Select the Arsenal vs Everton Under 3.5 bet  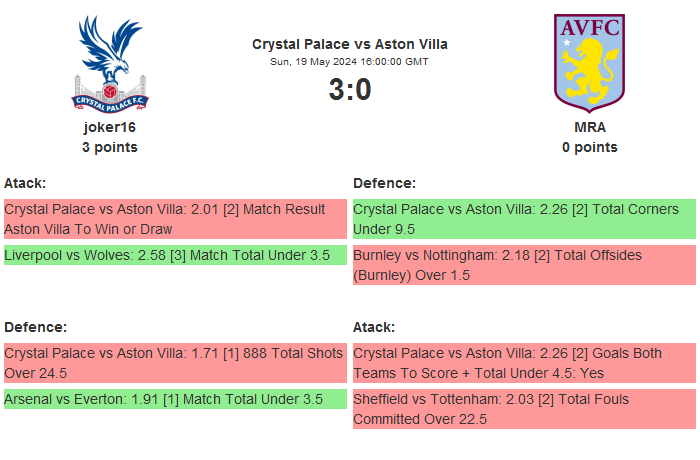[x=175, y=399]
